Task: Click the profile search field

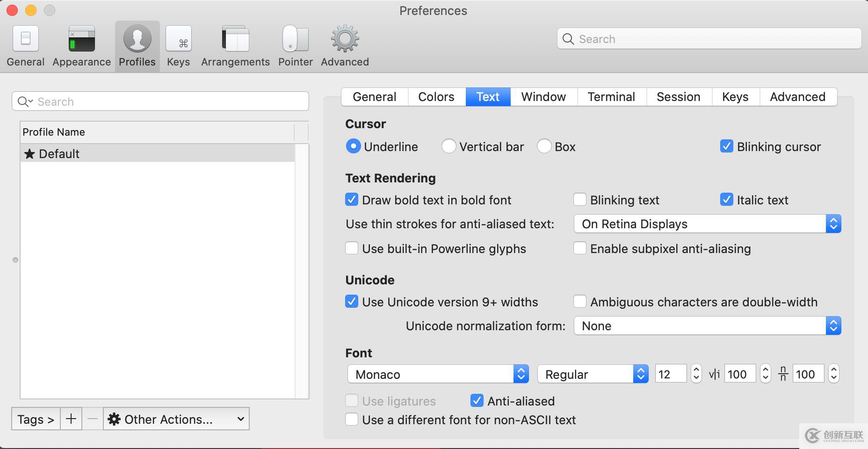Action: 159,101
